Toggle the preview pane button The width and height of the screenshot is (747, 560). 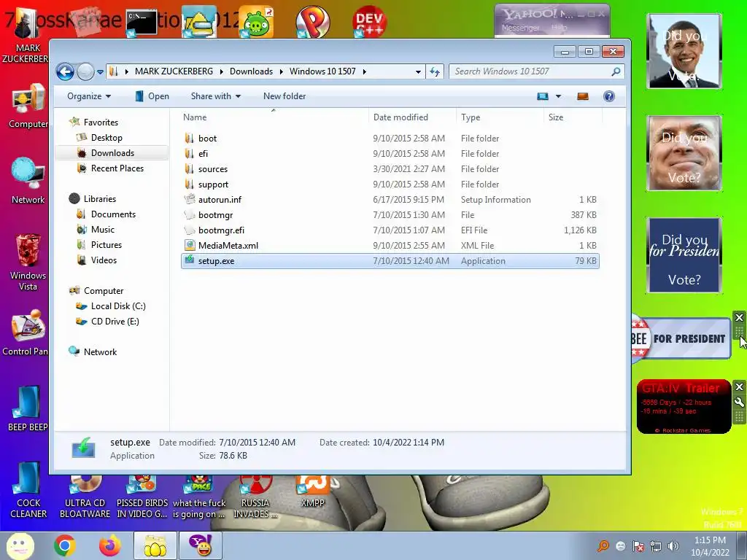tap(583, 97)
